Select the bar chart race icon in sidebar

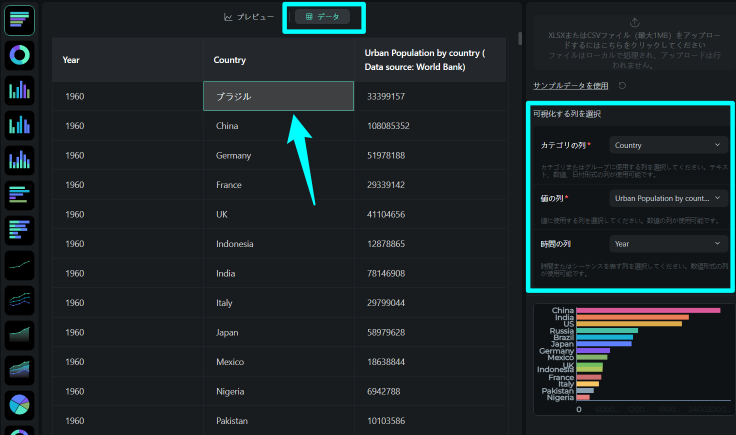coord(20,17)
